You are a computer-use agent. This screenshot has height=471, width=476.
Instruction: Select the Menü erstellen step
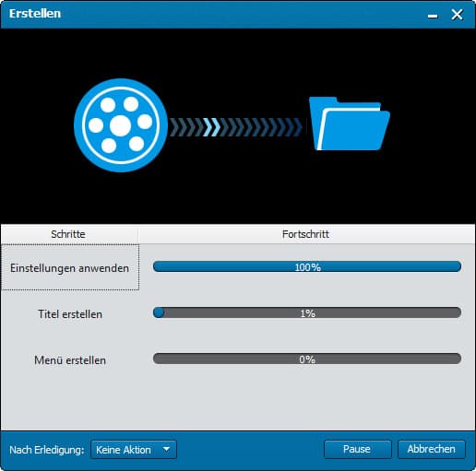(x=70, y=360)
